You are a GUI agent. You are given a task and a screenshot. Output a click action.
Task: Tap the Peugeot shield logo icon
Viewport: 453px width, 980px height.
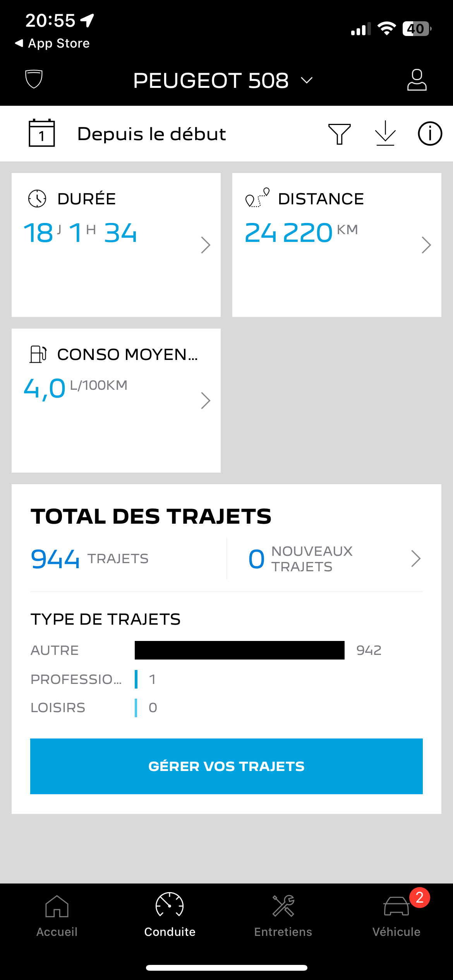coord(34,79)
